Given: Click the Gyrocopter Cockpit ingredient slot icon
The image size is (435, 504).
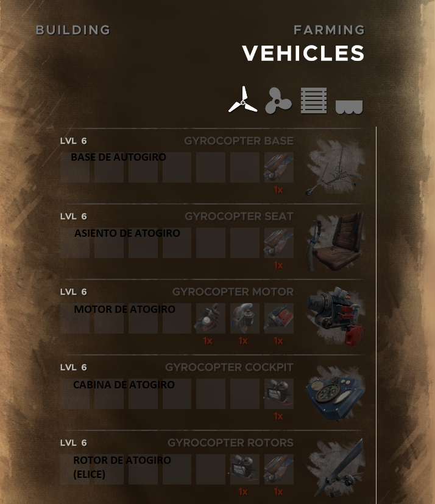Looking at the screenshot, I should point(278,394).
